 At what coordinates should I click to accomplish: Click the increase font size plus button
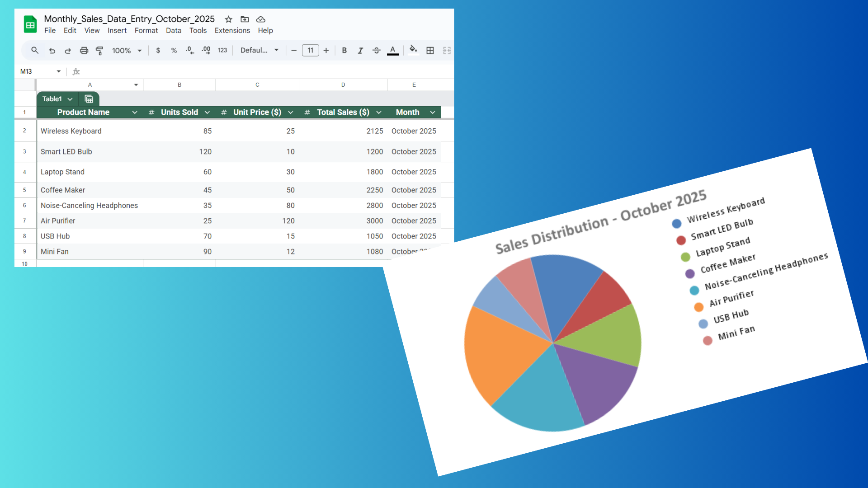[326, 51]
